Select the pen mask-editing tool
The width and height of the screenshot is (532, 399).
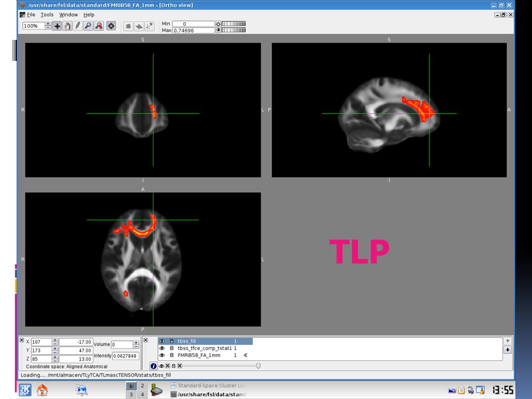[x=78, y=26]
